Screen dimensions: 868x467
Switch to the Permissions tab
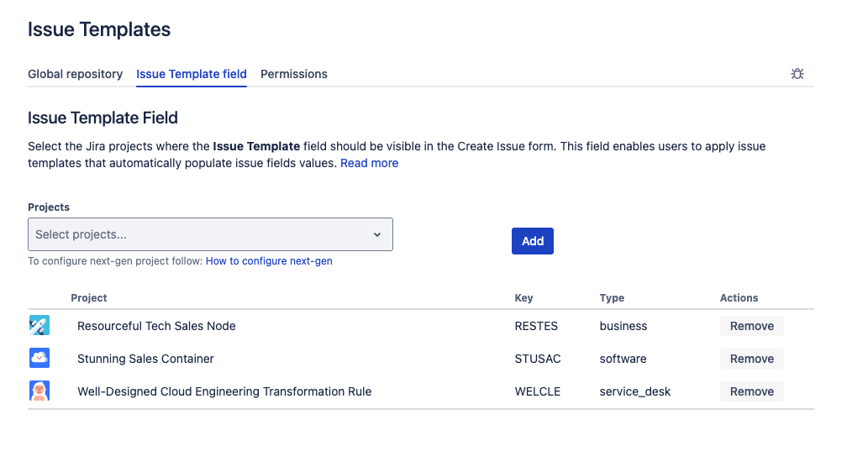pos(294,74)
